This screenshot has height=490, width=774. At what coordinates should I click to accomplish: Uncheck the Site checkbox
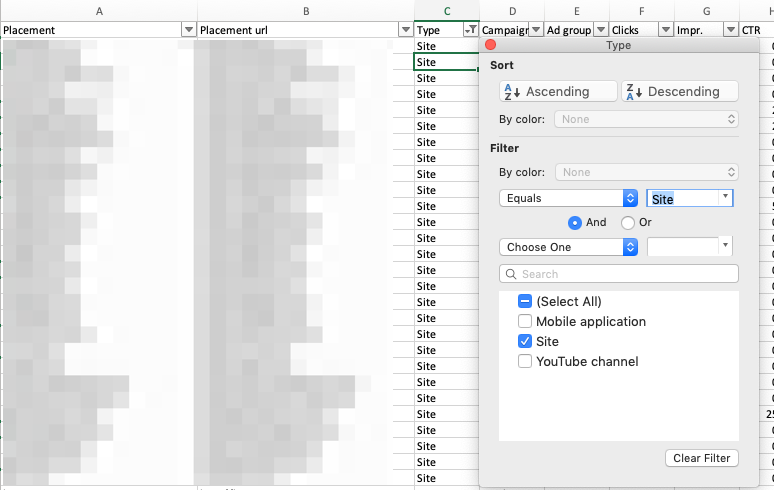525,342
